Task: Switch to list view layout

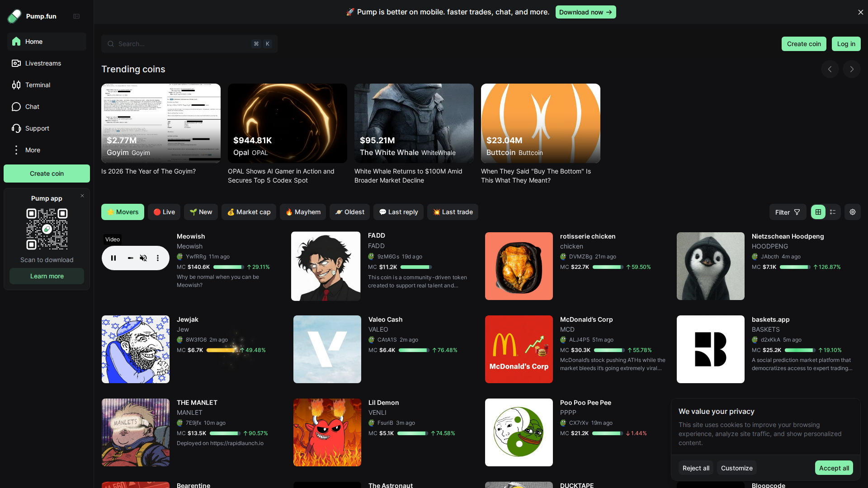Action: 833,212
